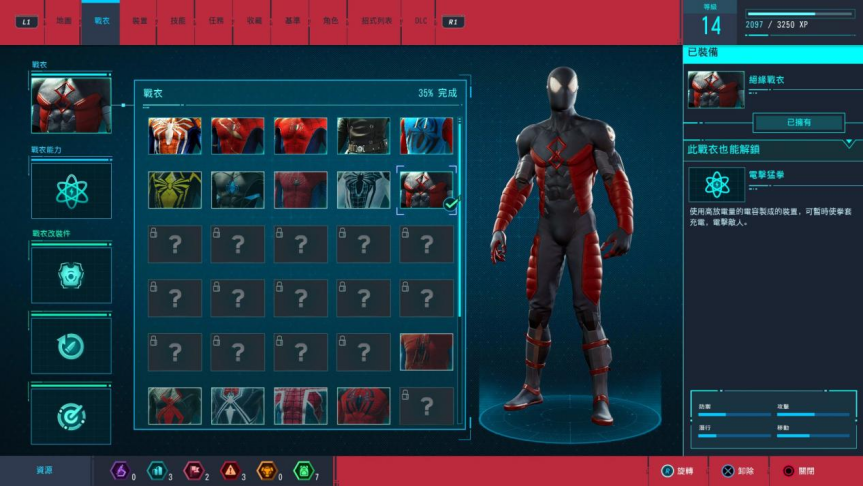The height and width of the screenshot is (486, 863).
Task: Click the 攻擊 attack stat bar
Action: pyautogui.click(x=813, y=414)
